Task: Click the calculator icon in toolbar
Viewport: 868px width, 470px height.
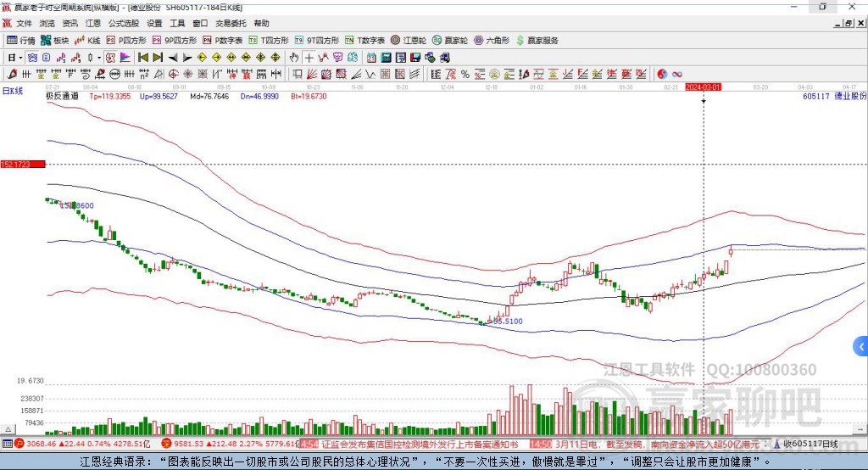Action: pyautogui.click(x=387, y=58)
